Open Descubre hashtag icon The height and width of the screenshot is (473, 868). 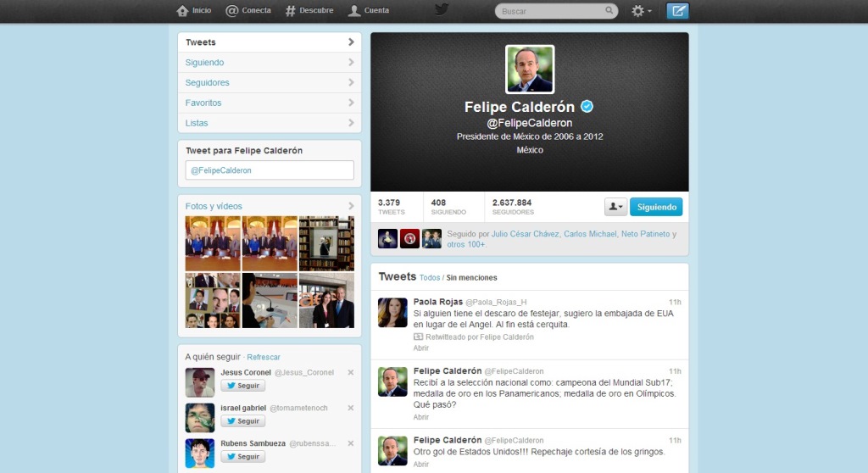pos(290,11)
